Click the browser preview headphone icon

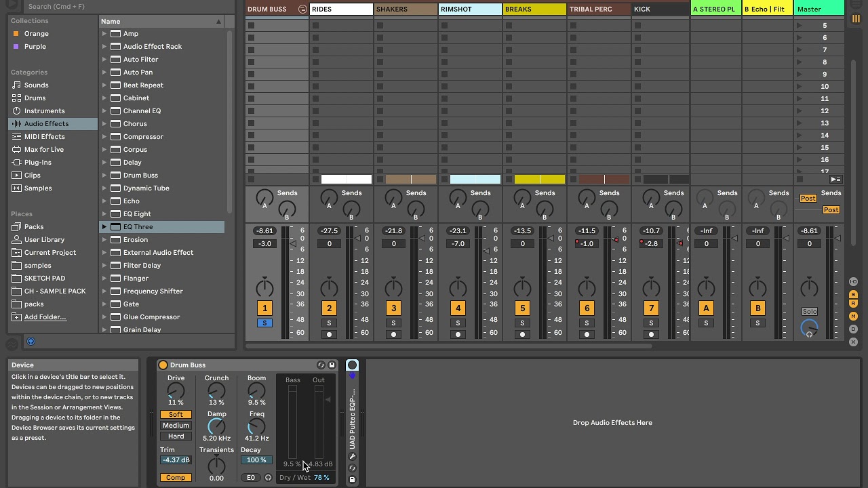point(31,342)
